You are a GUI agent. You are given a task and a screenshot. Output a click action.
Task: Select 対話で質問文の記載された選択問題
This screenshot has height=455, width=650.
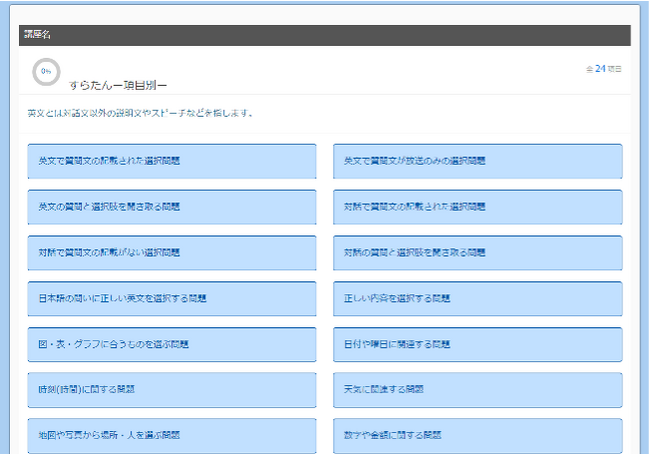point(477,206)
